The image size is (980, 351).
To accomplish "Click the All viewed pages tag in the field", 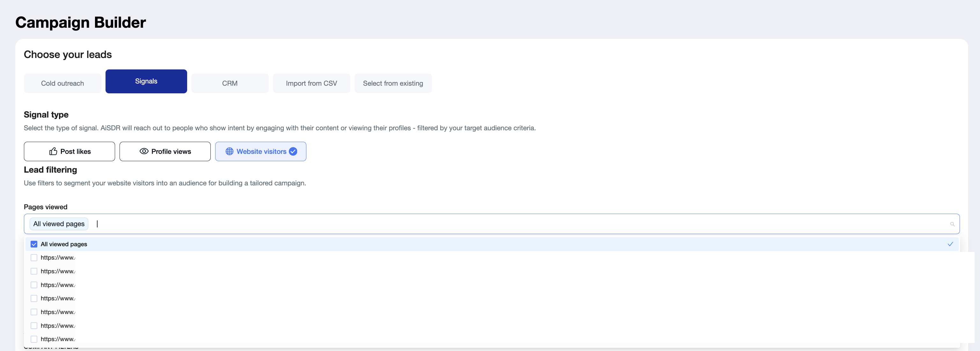I will click(x=59, y=224).
